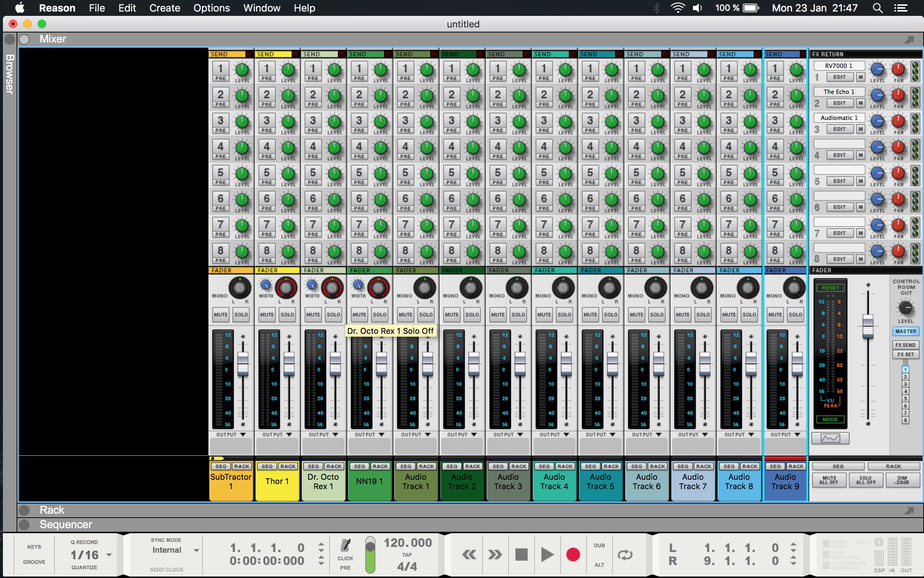Detach the Mixer with the arrow icon

pyautogui.click(x=909, y=39)
